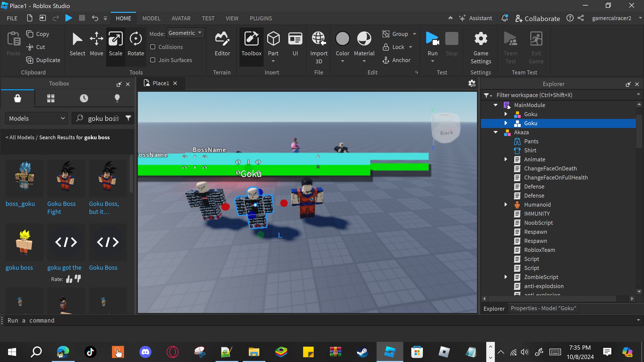Enable the Collisions checkbox
The height and width of the screenshot is (362, 644).
(153, 47)
